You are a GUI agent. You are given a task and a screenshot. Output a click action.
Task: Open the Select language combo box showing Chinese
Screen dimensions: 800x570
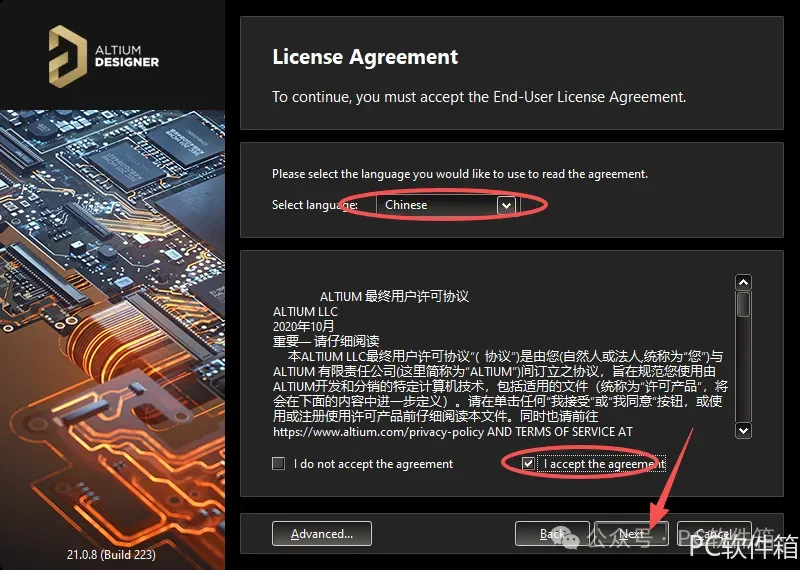(x=446, y=205)
